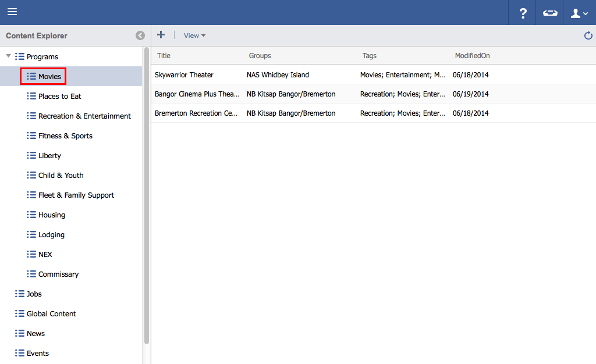Click the phone support icon
Viewport: 596px width, 364px height.
click(550, 13)
